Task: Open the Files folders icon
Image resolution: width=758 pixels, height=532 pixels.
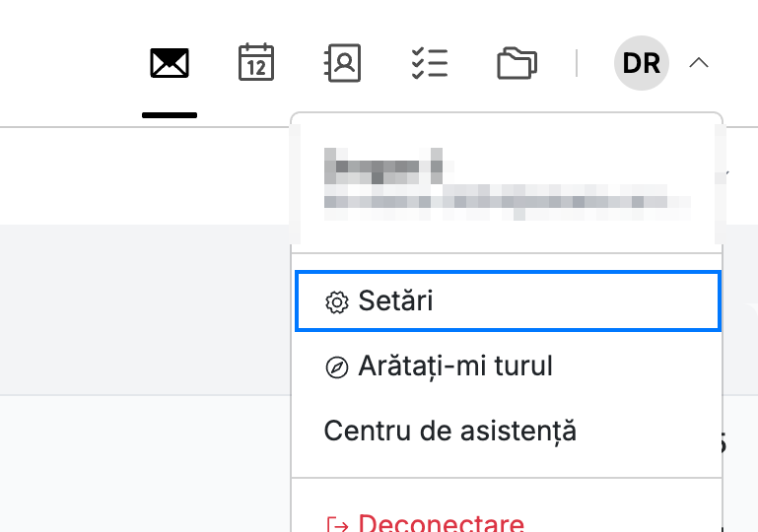Action: pyautogui.click(x=517, y=63)
